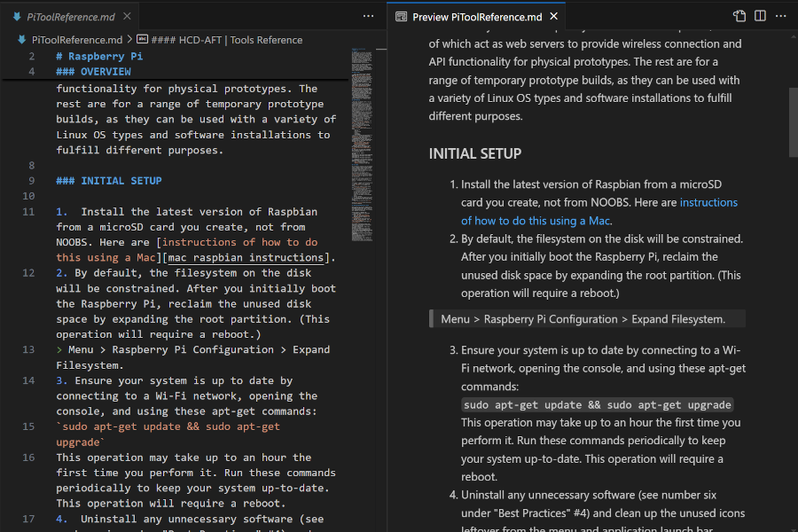Screen dimensions: 798x532
Task: Select the Preview PiToolReference.md tab
Action: (479, 15)
